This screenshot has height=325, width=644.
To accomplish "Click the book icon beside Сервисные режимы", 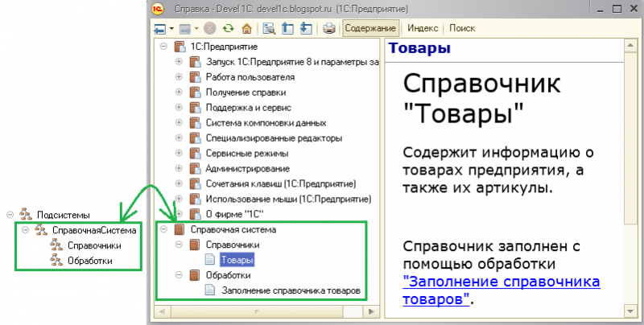I will [x=195, y=153].
